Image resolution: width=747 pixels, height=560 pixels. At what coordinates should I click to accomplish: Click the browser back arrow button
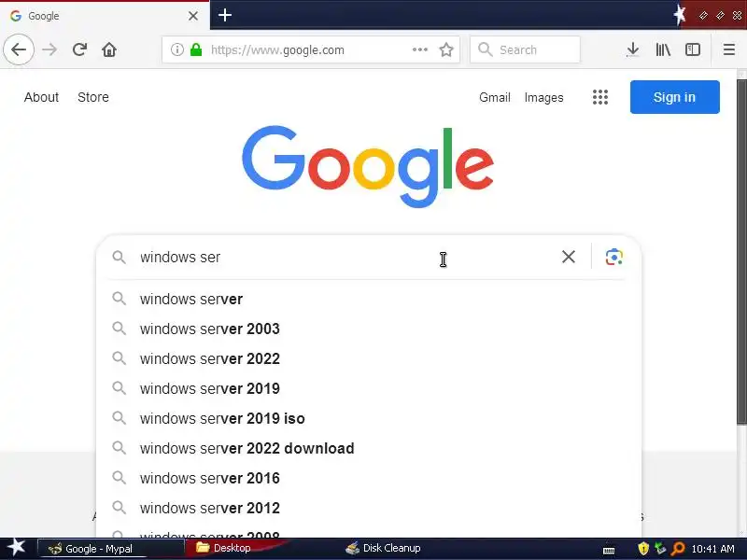tap(19, 49)
